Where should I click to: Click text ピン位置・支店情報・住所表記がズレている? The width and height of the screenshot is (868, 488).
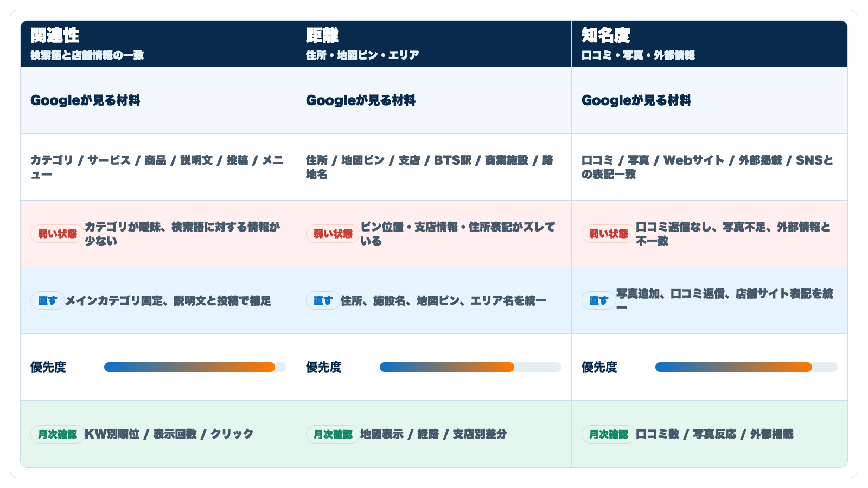tap(458, 234)
